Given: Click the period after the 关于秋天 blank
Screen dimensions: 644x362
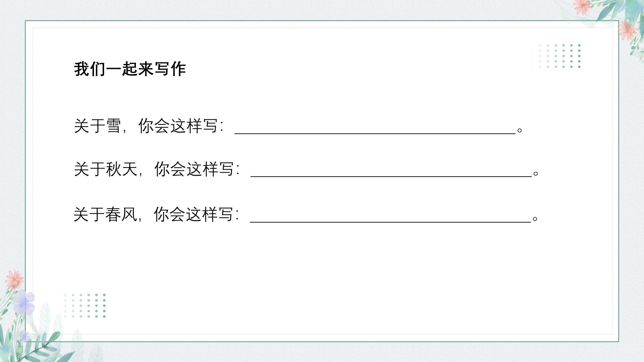Looking at the screenshot, I should click(536, 173).
